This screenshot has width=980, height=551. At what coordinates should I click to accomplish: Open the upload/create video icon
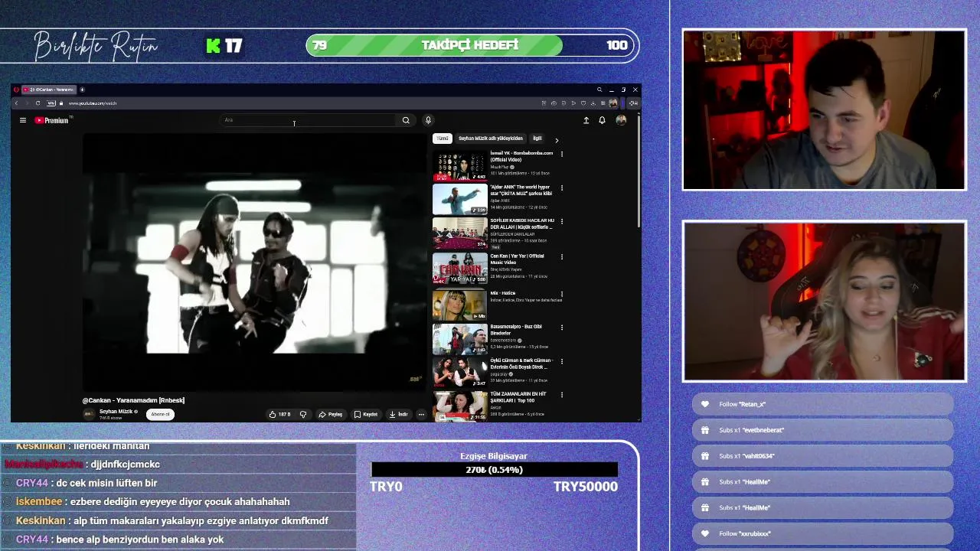pos(586,120)
